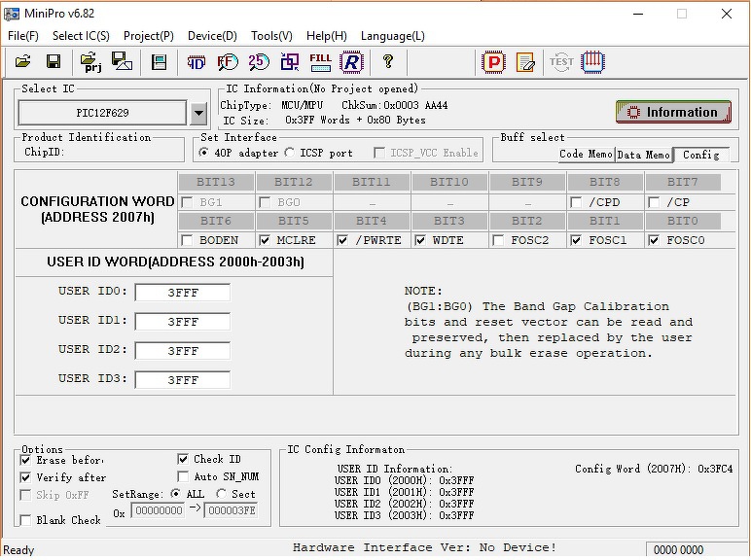Click the USER ID2 input field
This screenshot has height=560, width=751.
pyautogui.click(x=183, y=351)
